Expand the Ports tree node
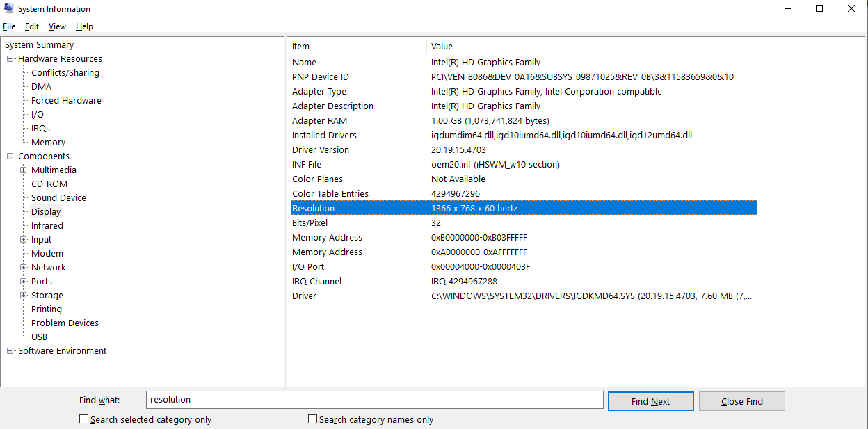 coord(24,282)
